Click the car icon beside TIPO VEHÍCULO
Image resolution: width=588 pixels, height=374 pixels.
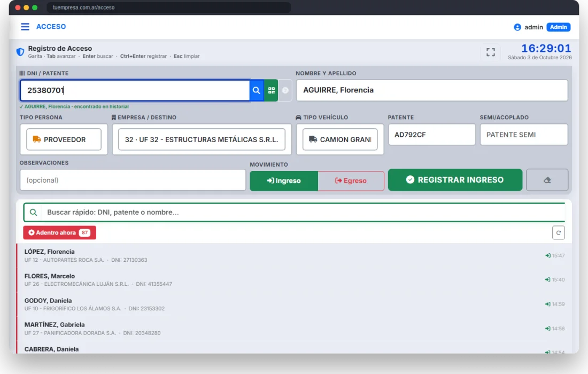click(x=298, y=118)
